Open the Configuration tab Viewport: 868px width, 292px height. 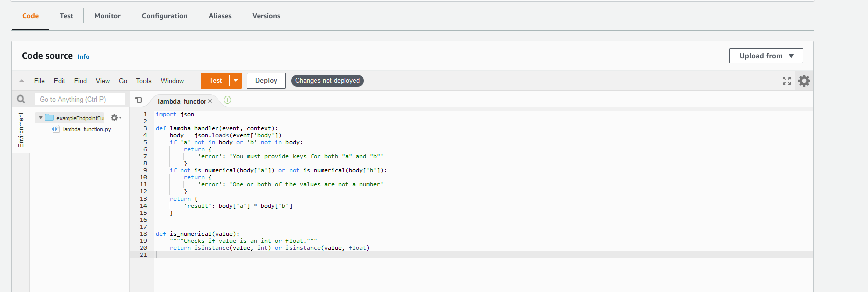click(165, 16)
